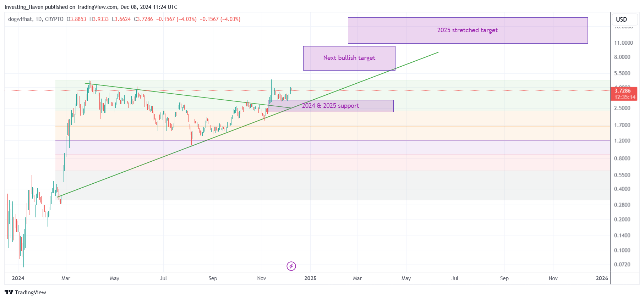
Task: Click the 0.8000 price axis label
Action: click(x=622, y=159)
